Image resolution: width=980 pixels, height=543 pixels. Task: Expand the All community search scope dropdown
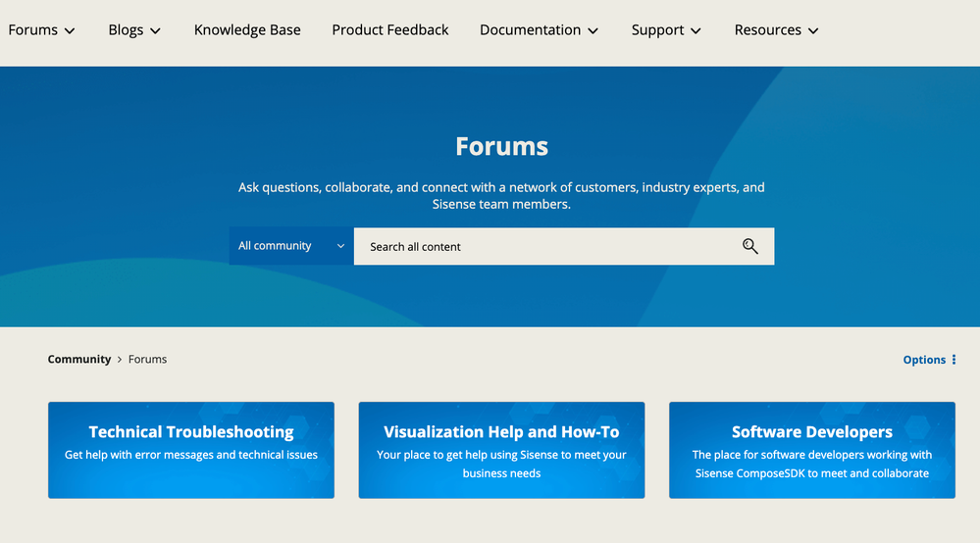coord(290,246)
